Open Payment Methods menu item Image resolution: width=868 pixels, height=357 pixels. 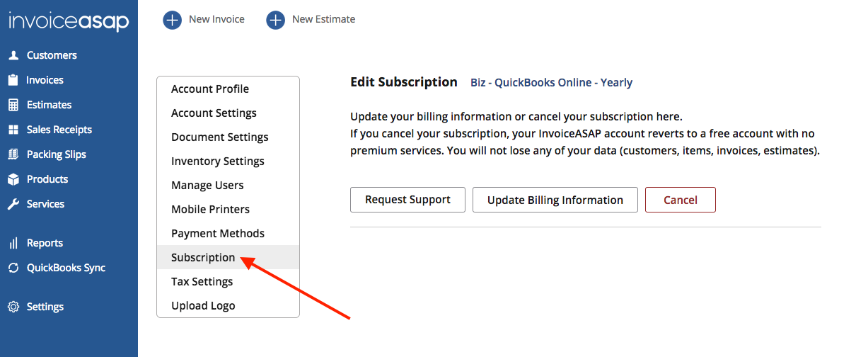pos(218,234)
